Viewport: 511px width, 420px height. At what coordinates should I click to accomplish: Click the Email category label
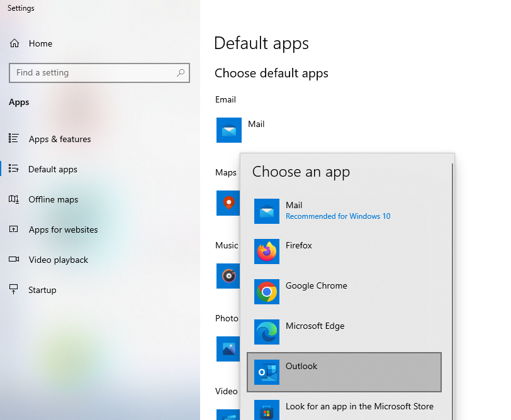pyautogui.click(x=225, y=99)
